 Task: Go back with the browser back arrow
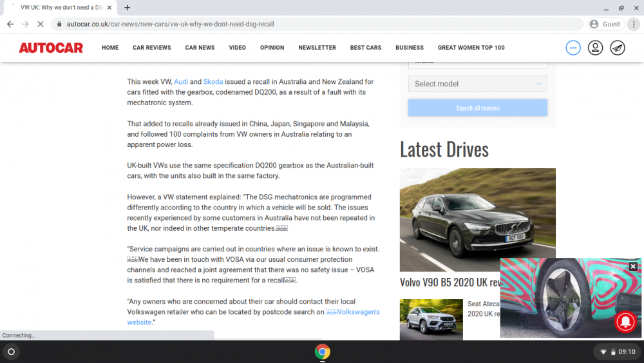10,25
